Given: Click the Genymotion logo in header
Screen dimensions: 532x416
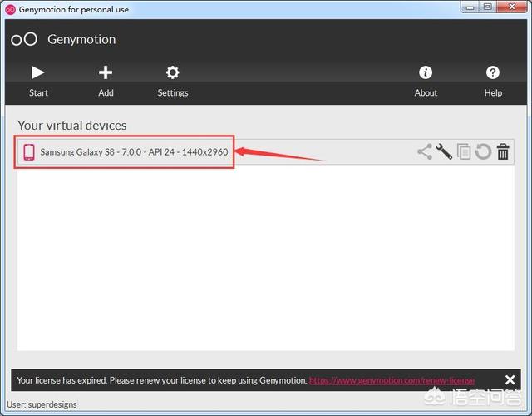Looking at the screenshot, I should click(24, 39).
